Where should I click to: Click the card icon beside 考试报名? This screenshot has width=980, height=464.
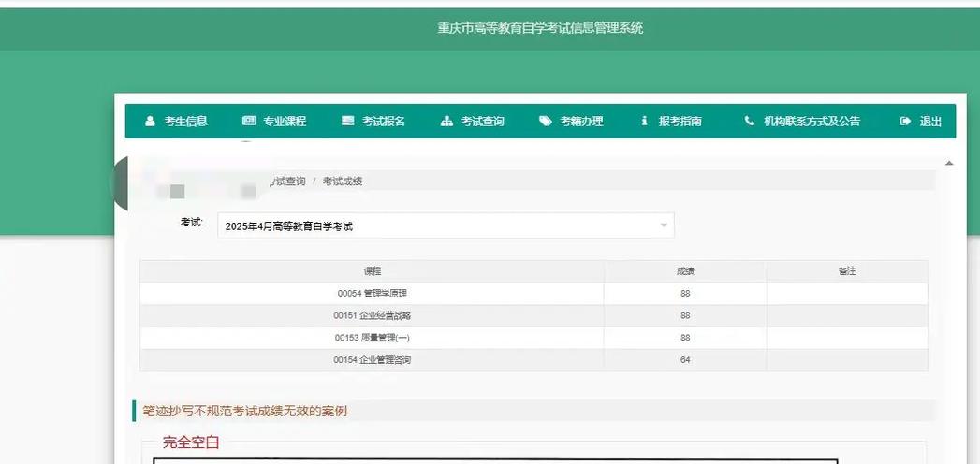[348, 122]
